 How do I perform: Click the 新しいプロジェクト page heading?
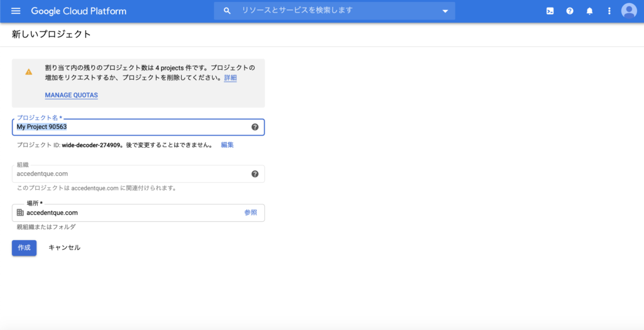coord(51,35)
